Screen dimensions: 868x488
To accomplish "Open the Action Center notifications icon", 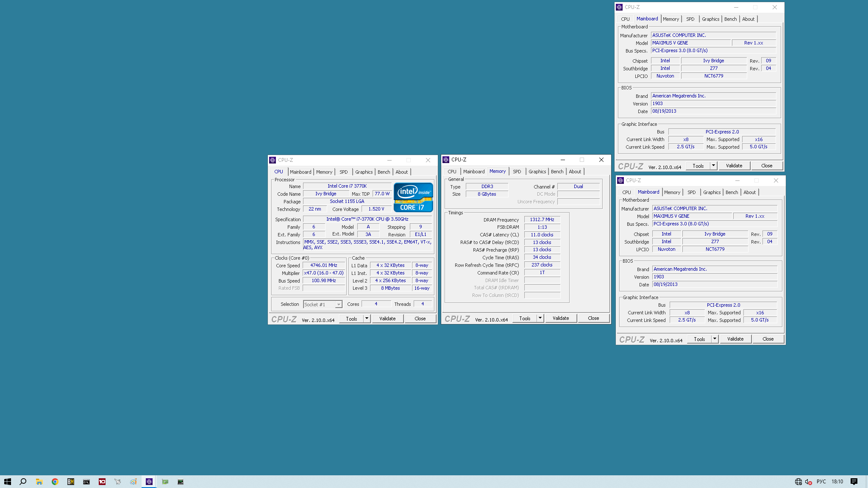I will 854,482.
